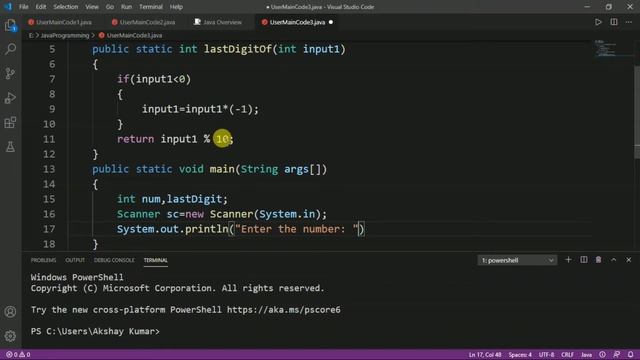Click 'int num,lastDigit;' code line
The width and height of the screenshot is (640, 360).
point(172,199)
